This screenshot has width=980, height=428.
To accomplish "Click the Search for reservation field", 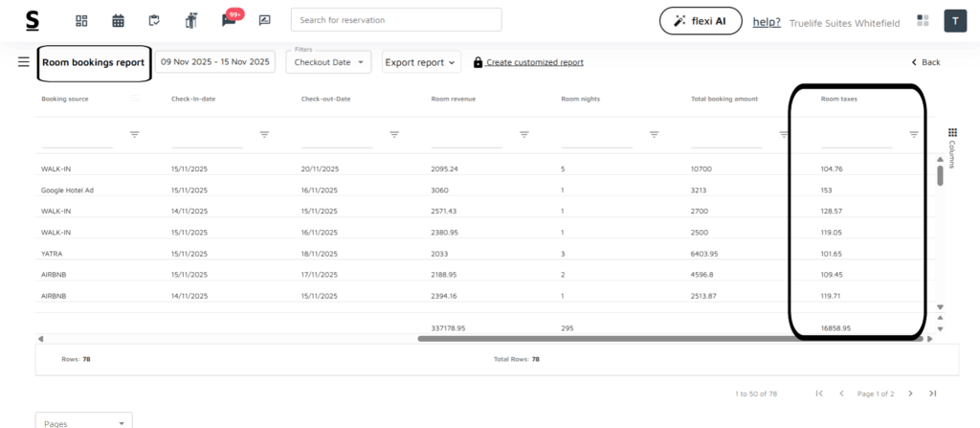I will point(395,20).
